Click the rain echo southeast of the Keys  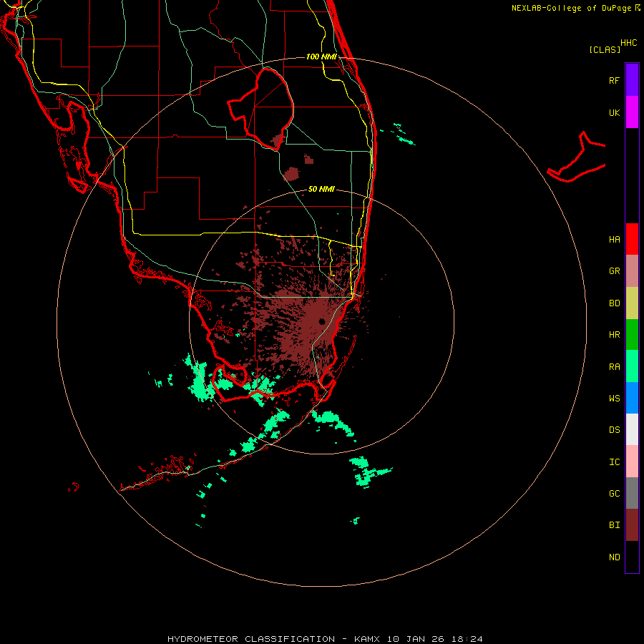click(x=370, y=471)
